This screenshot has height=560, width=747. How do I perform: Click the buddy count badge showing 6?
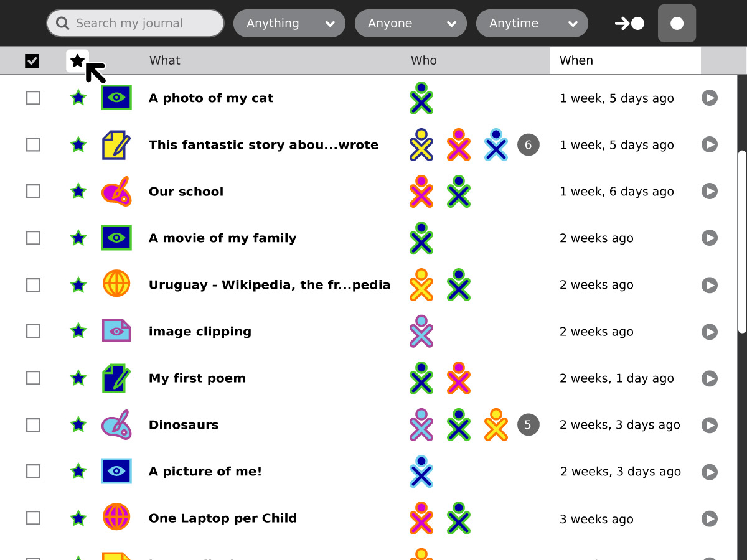(528, 145)
